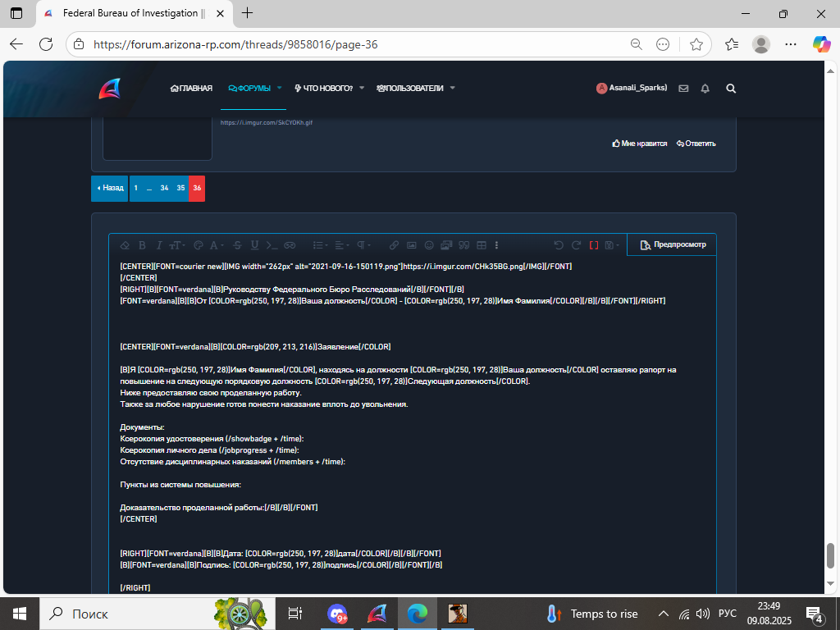Toggle bold formatting in the editor
This screenshot has width=840, height=630.
(x=142, y=244)
